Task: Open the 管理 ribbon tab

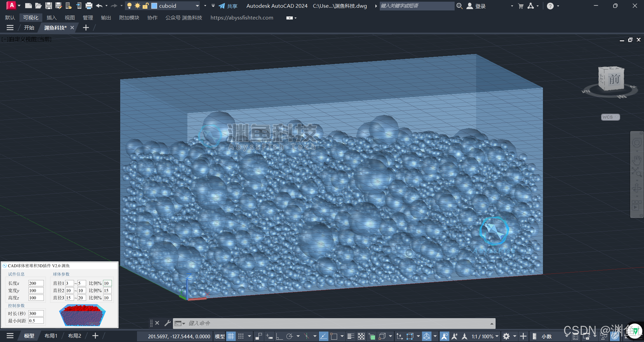Action: [88, 18]
